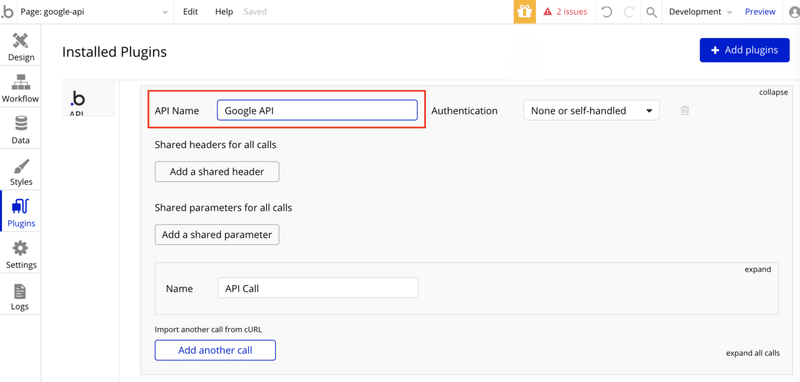Click the Shared headers for all calls label

pyautogui.click(x=215, y=145)
